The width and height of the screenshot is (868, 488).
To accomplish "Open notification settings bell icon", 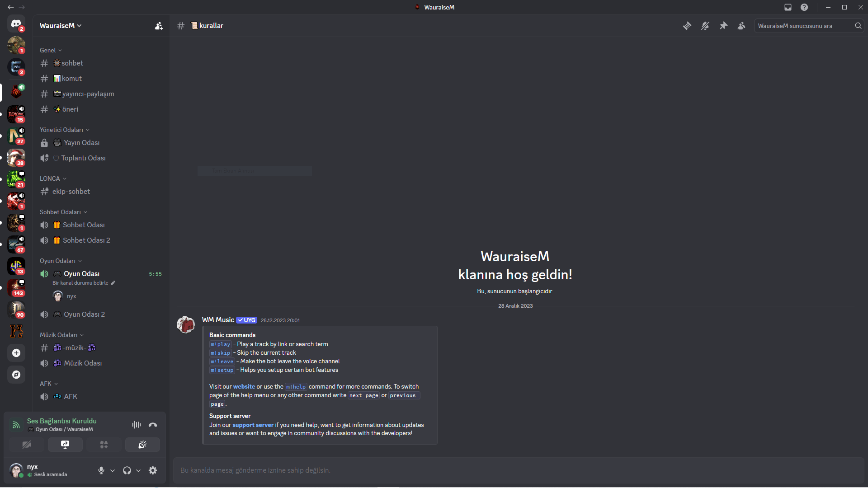I will (705, 26).
